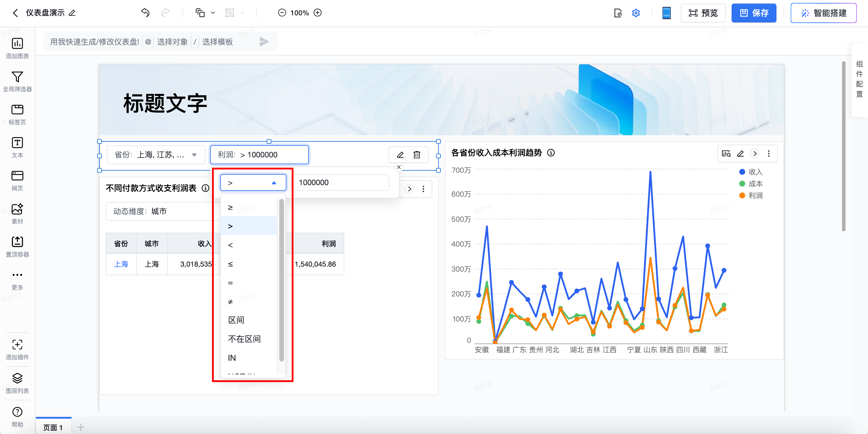The width and height of the screenshot is (868, 434).
Task: Select the Tab Page (标签页) sidebar icon
Action: (17, 114)
